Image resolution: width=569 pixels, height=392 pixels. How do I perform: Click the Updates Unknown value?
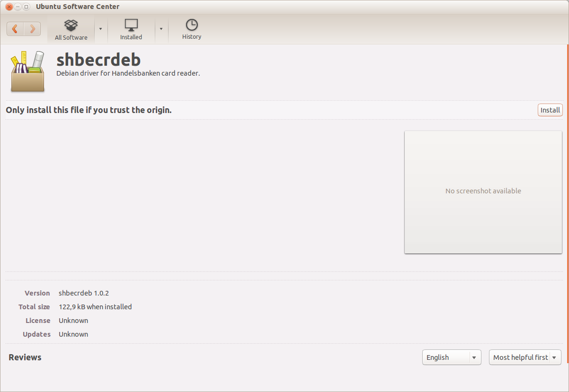point(73,334)
